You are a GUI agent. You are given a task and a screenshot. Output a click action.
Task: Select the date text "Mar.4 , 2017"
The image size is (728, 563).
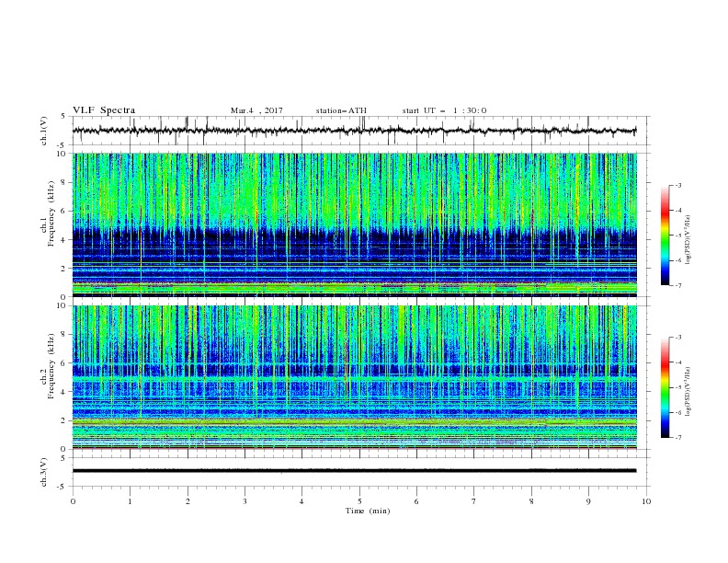pyautogui.click(x=256, y=110)
